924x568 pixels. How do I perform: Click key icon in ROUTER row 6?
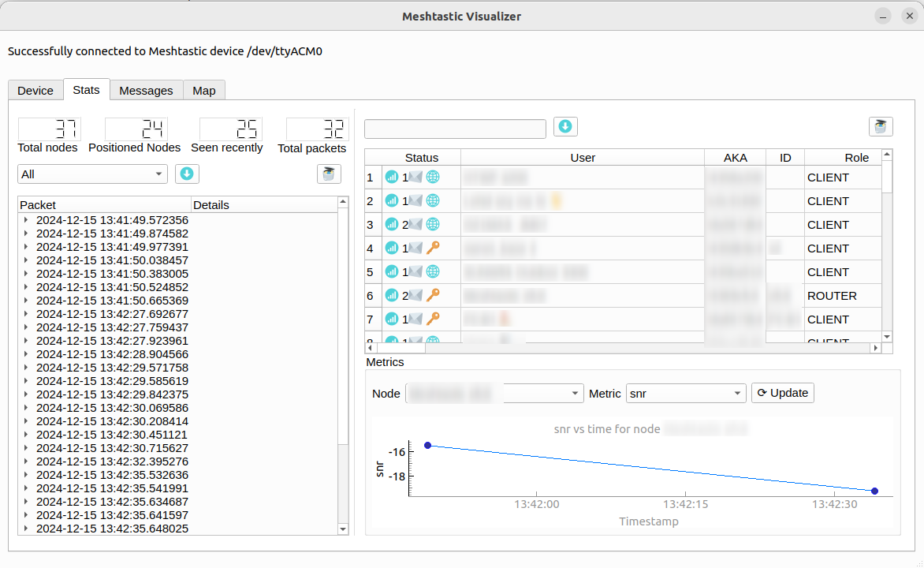tap(433, 295)
